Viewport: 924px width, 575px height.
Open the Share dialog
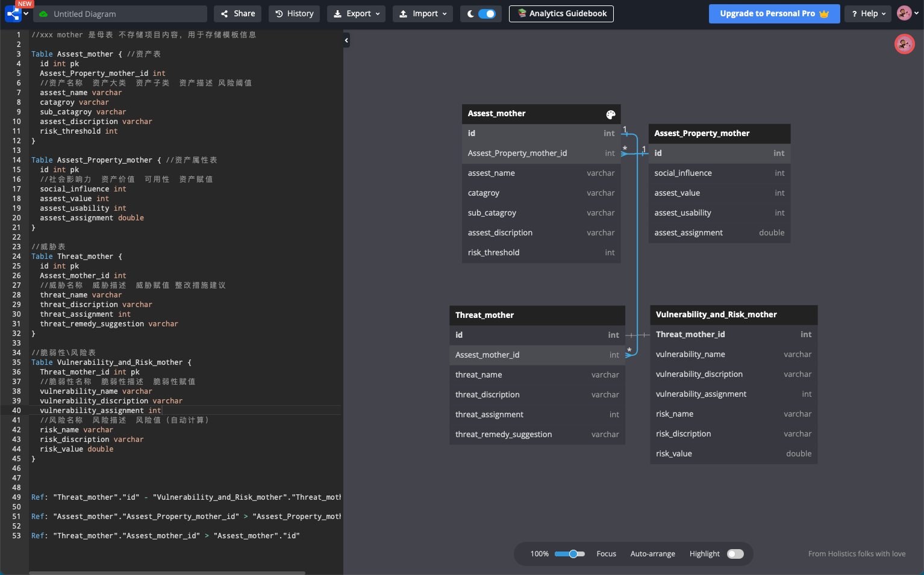coord(238,13)
